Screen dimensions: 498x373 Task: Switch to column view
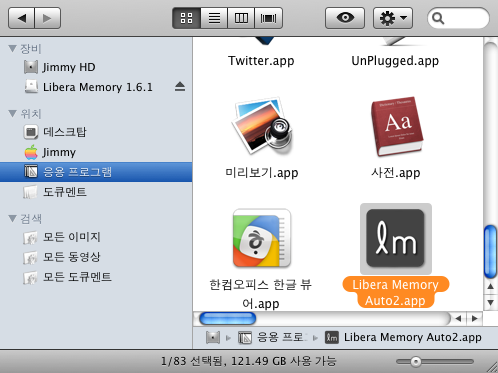241,18
